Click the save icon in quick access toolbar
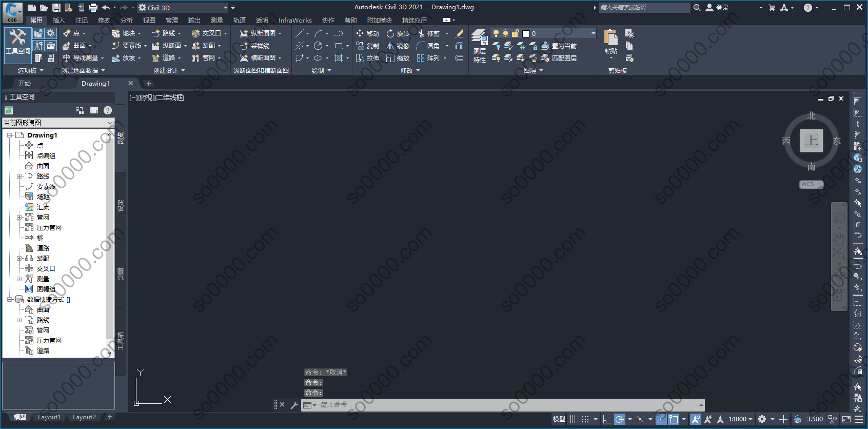Image resolution: width=868 pixels, height=429 pixels. click(56, 8)
